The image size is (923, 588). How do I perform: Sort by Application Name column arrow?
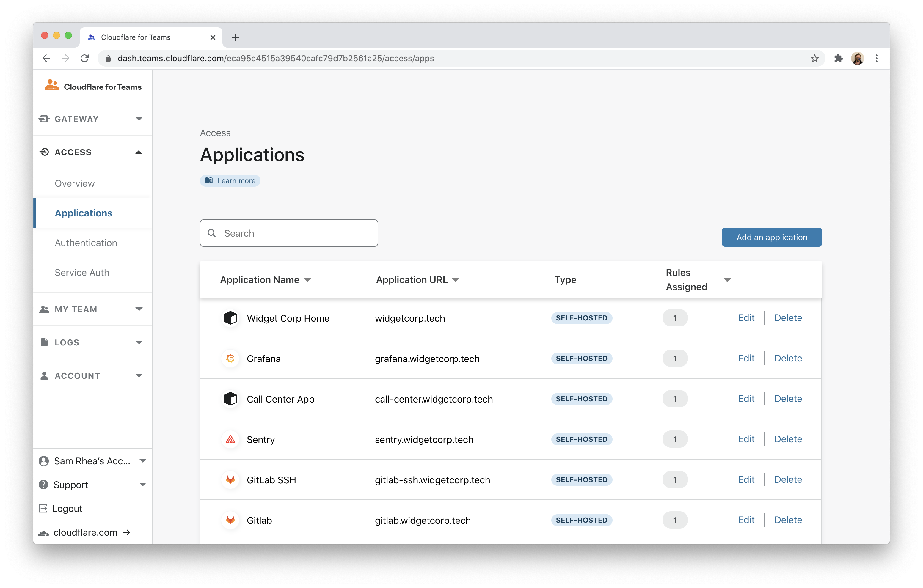click(x=307, y=280)
